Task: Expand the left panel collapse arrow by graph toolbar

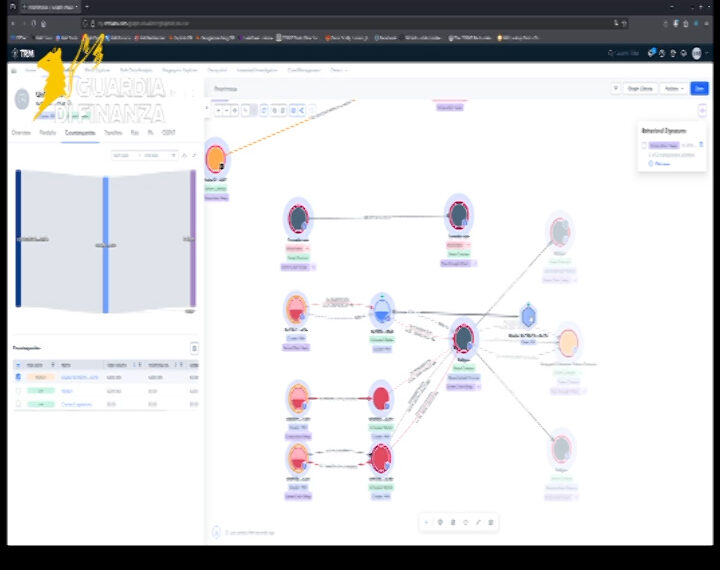Action: (x=207, y=108)
